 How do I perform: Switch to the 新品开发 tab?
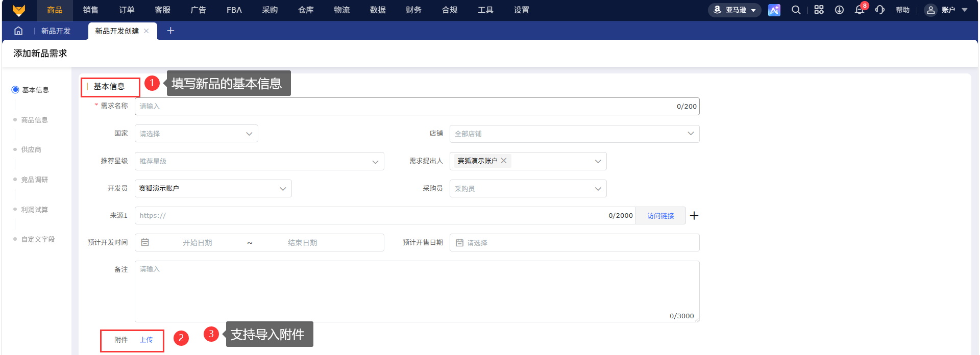pyautogui.click(x=56, y=31)
